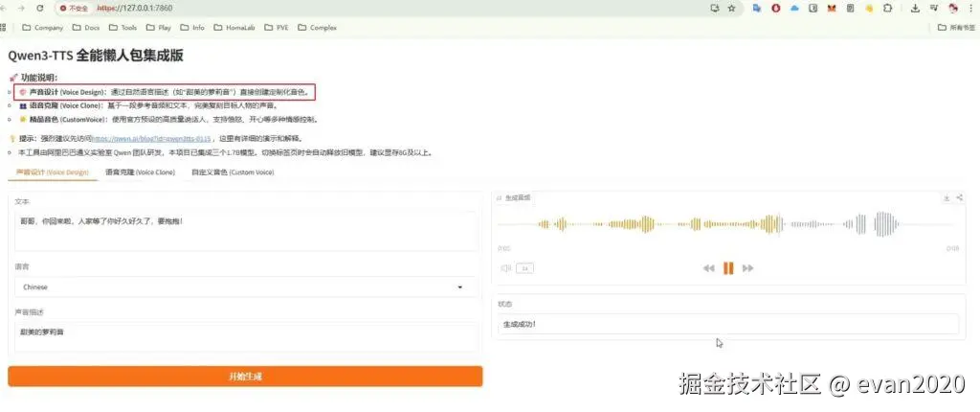
Task: Open the yellow hand extension icon
Action: 869,8
